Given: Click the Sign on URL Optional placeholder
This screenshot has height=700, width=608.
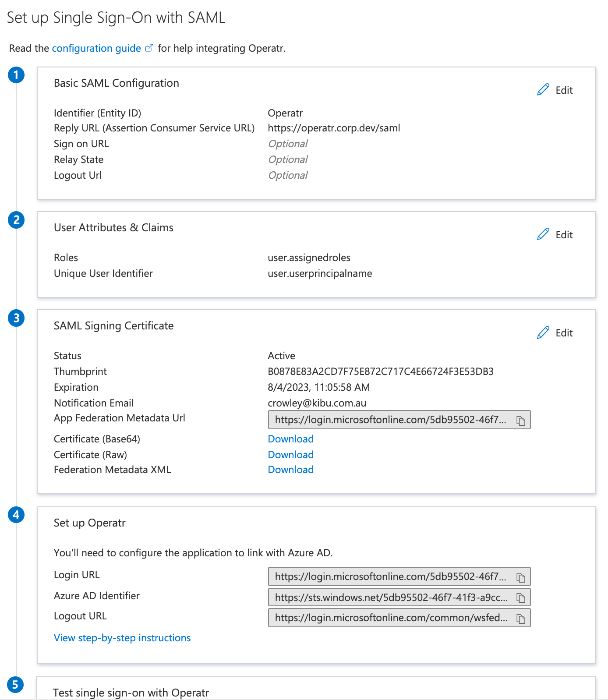Looking at the screenshot, I should coord(288,144).
